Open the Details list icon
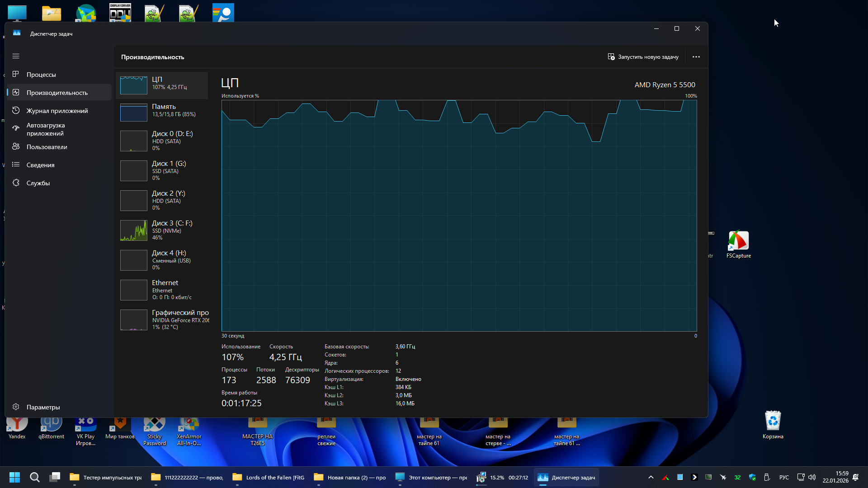 click(x=16, y=164)
